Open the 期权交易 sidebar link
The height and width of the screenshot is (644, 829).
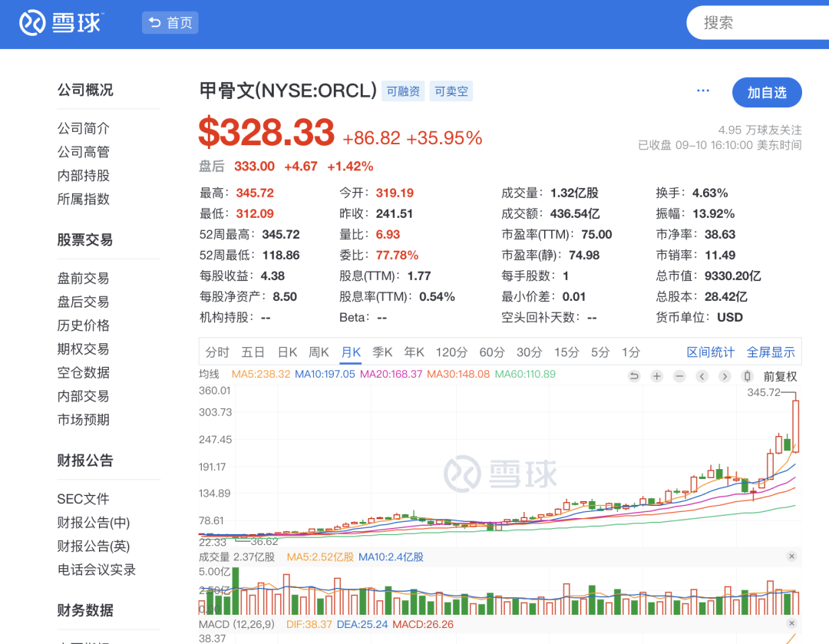83,349
